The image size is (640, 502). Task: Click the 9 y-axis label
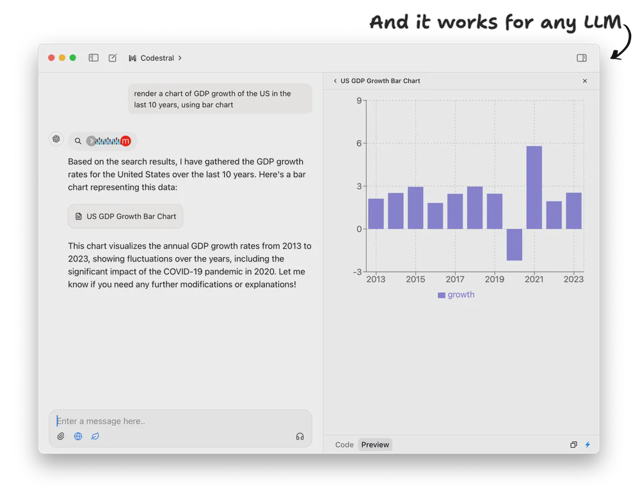(359, 100)
